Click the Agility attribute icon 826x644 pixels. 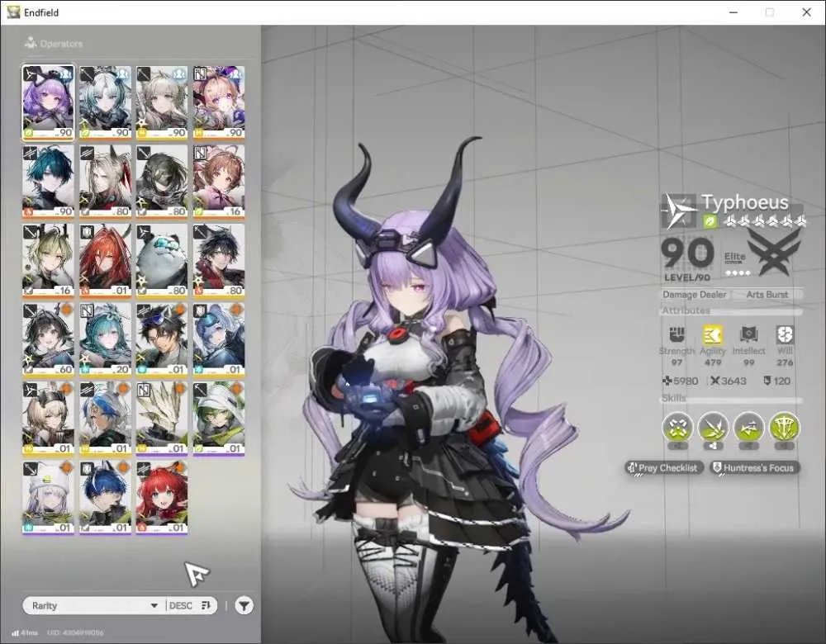713,334
